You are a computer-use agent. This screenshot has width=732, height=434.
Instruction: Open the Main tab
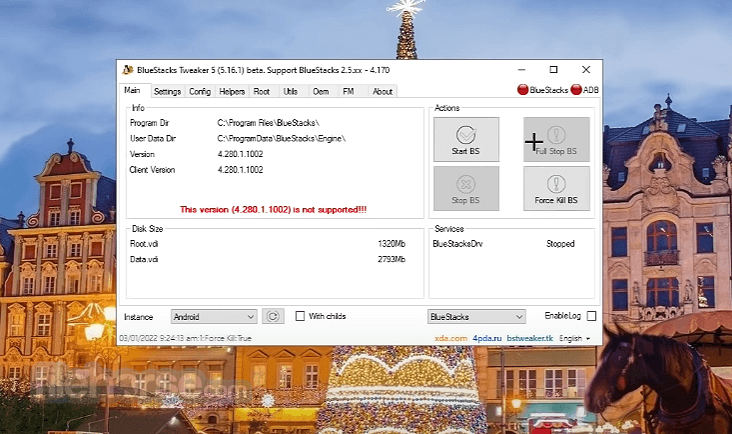(133, 91)
